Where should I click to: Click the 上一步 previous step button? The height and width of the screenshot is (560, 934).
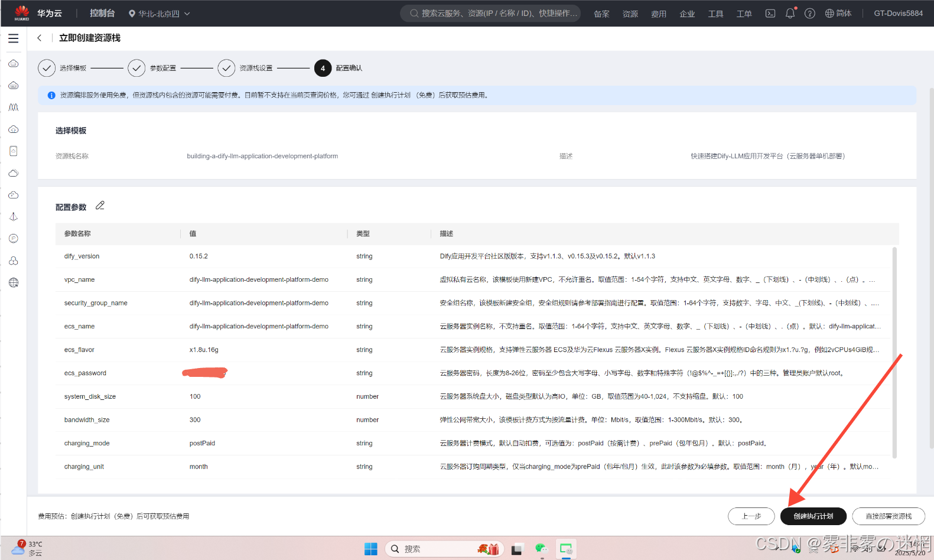point(751,516)
